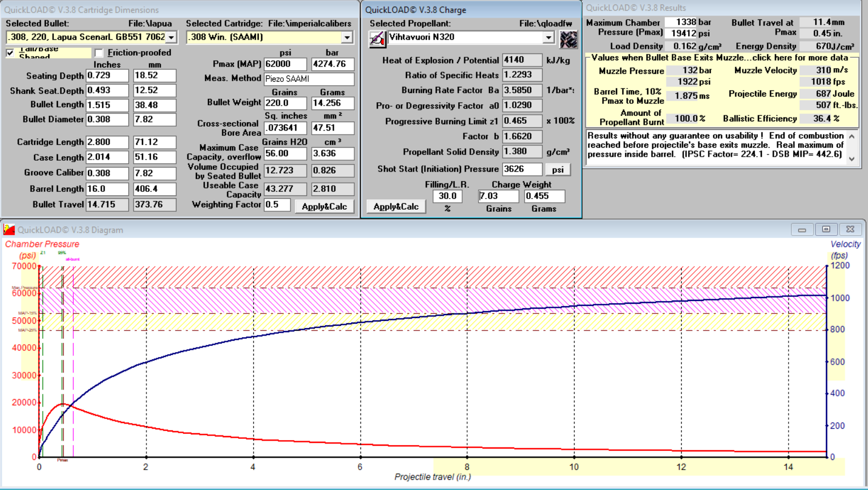Click the Charge Weight grams field

[x=544, y=196]
